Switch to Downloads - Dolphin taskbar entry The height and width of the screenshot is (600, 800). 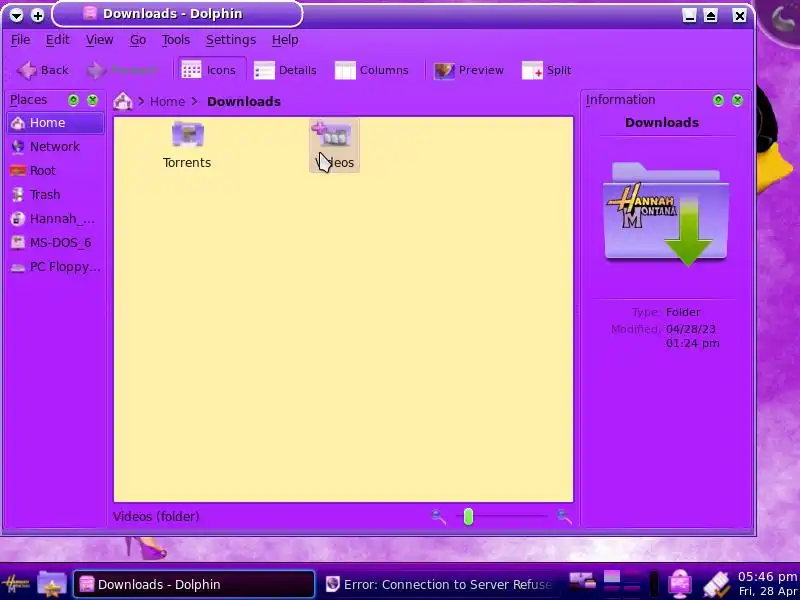click(193, 585)
